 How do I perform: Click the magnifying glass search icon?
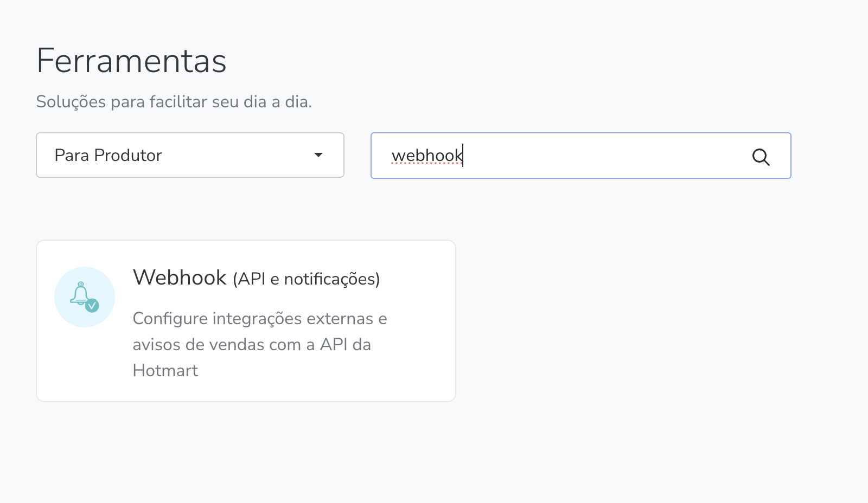click(761, 157)
